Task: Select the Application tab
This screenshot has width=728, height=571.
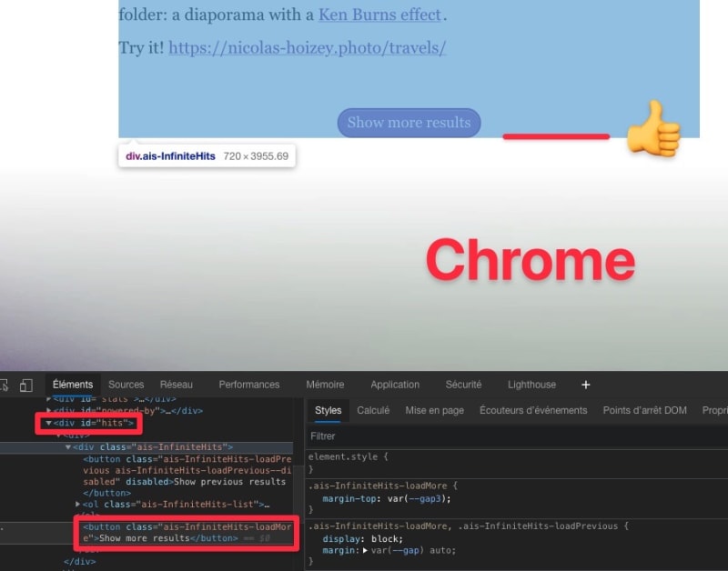Action: [395, 385]
